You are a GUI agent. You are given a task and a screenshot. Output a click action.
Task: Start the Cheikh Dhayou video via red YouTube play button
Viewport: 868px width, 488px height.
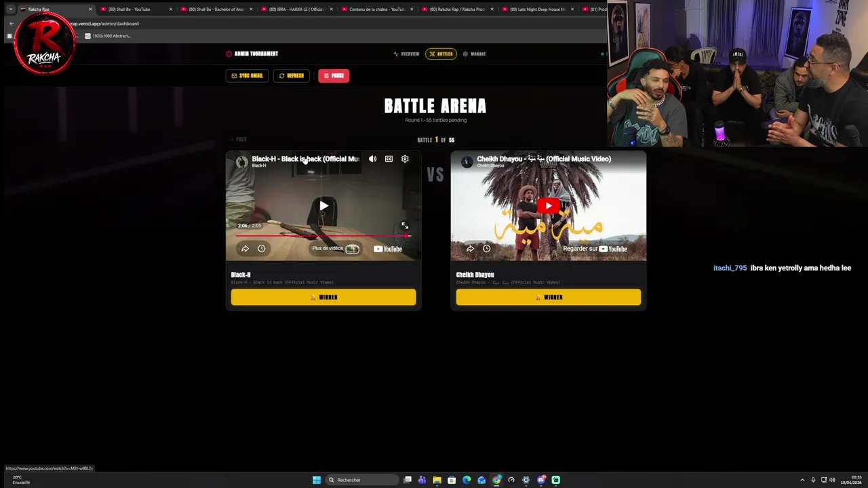click(549, 205)
